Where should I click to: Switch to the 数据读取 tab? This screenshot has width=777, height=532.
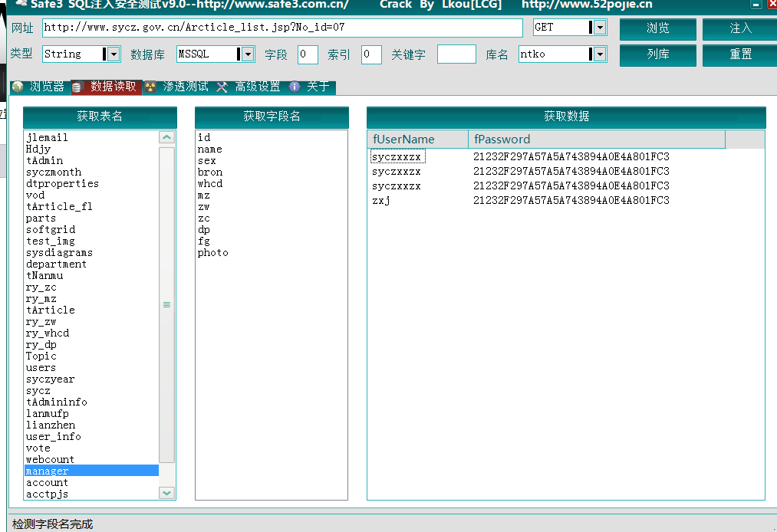(x=107, y=87)
